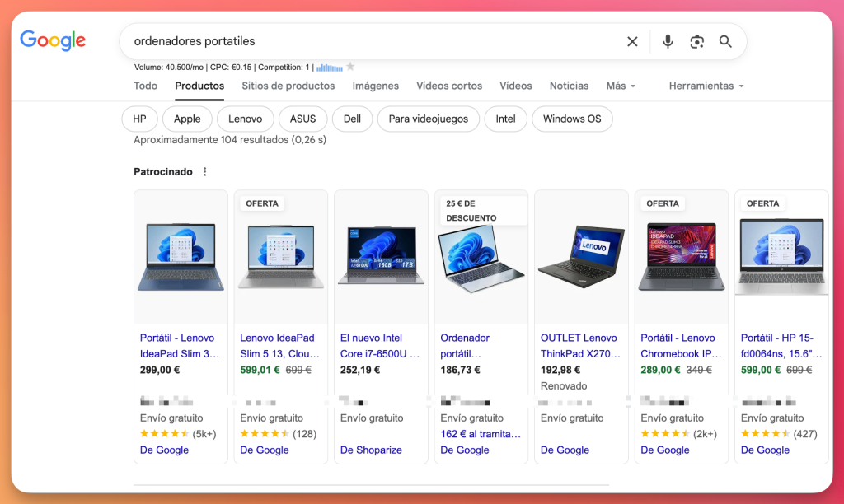Screen dimensions: 844x504
Task: Switch to the Todo tab
Action: pyautogui.click(x=145, y=86)
